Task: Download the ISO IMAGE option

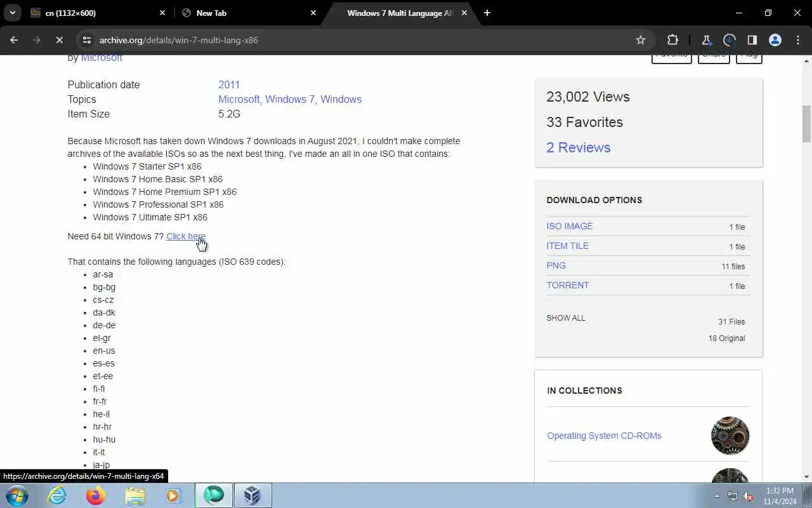Action: point(570,226)
